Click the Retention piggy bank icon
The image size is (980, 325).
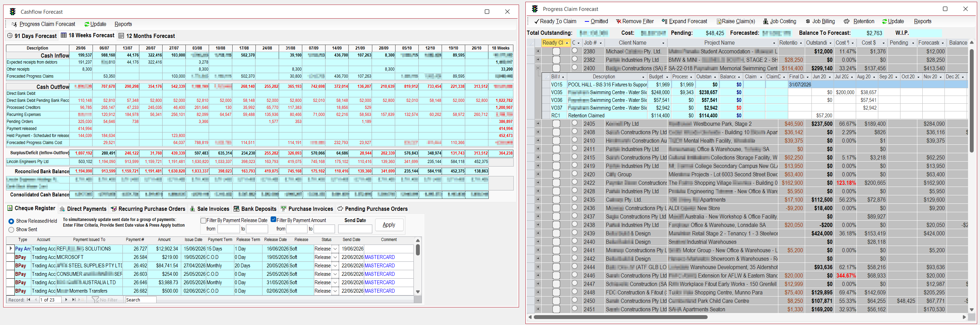click(x=847, y=22)
